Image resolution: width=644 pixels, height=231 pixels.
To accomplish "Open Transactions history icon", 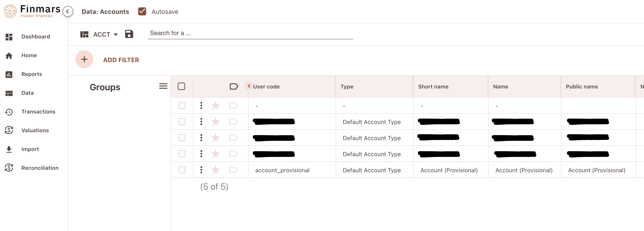I will pyautogui.click(x=9, y=112).
